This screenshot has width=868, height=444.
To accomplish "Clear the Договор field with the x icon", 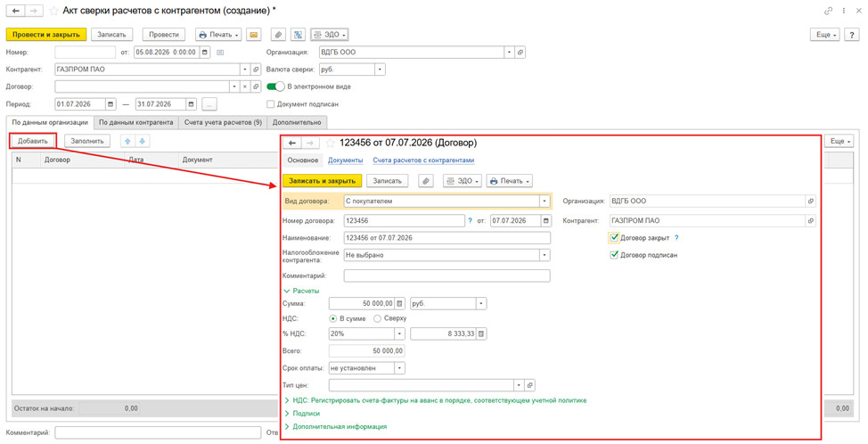I will [x=245, y=86].
